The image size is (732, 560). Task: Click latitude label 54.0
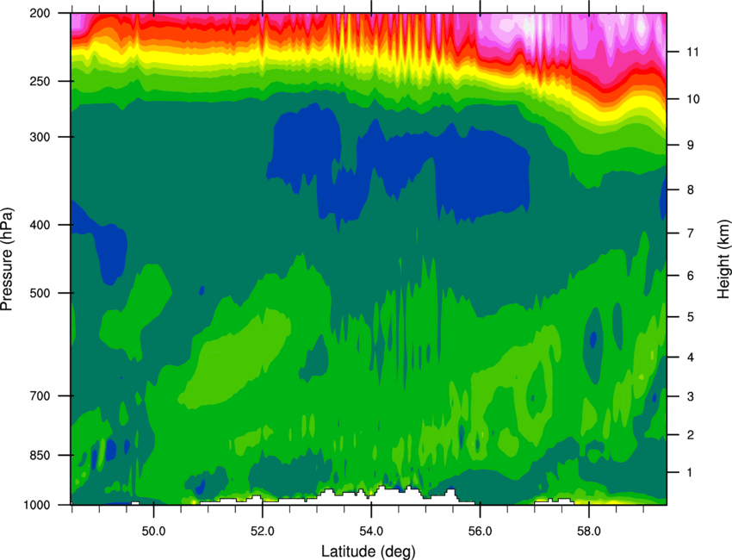tap(371, 531)
